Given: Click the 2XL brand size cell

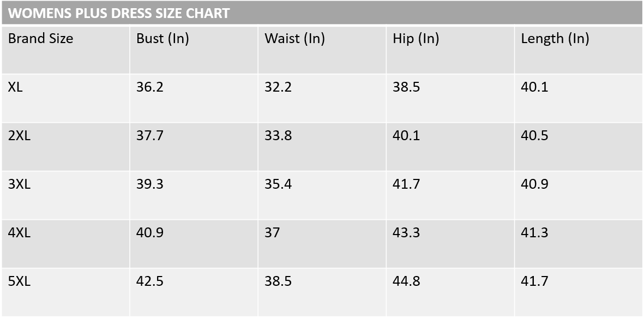Looking at the screenshot, I should click(x=20, y=136).
